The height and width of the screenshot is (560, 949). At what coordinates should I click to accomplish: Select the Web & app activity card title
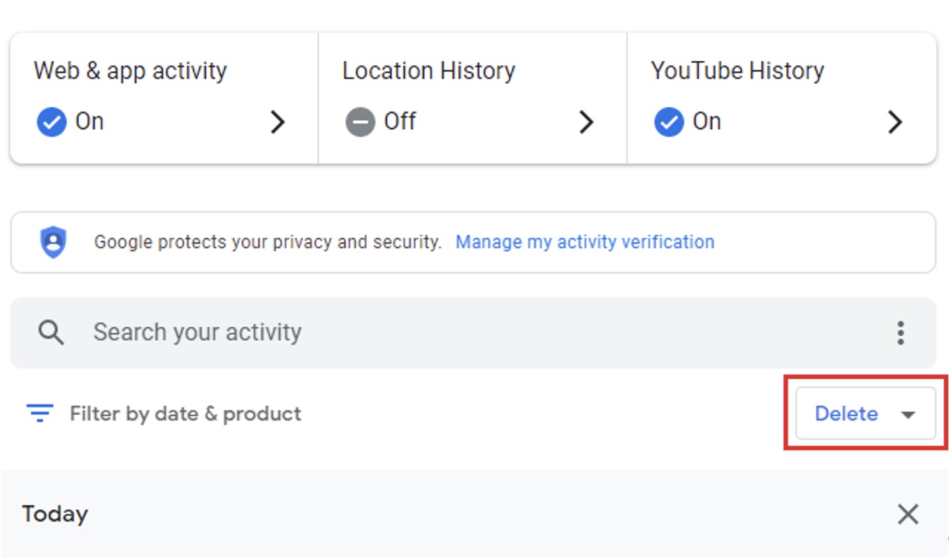click(130, 71)
